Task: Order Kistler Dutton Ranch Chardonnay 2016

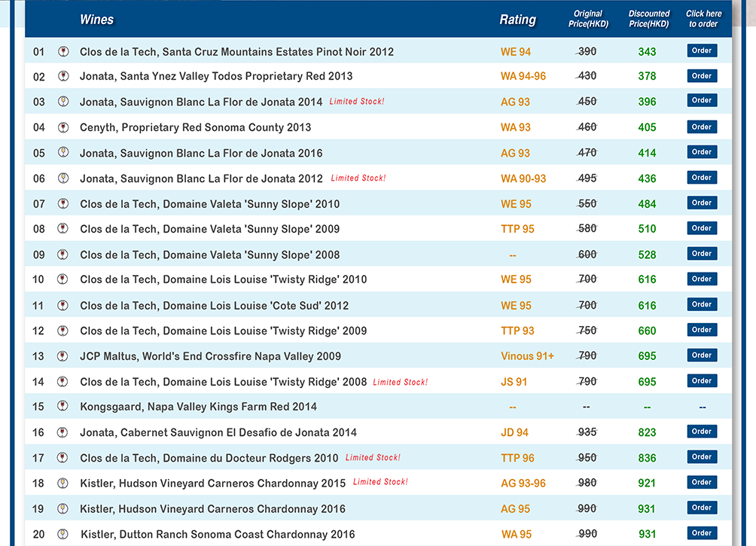Action: click(x=702, y=533)
